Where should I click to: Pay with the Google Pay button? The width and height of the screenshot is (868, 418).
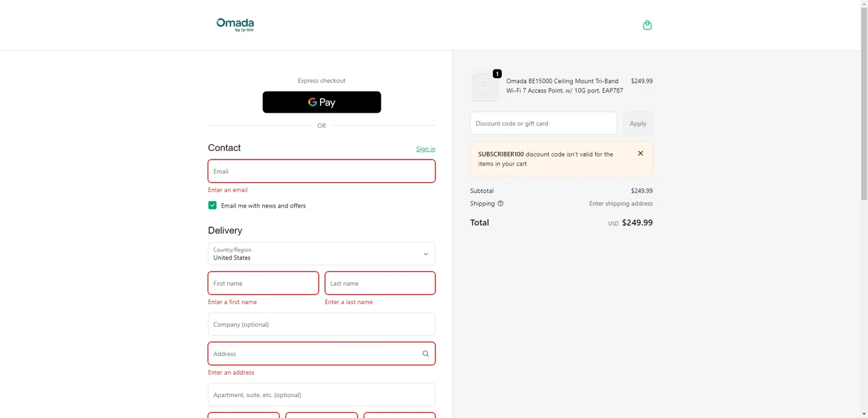pyautogui.click(x=322, y=102)
